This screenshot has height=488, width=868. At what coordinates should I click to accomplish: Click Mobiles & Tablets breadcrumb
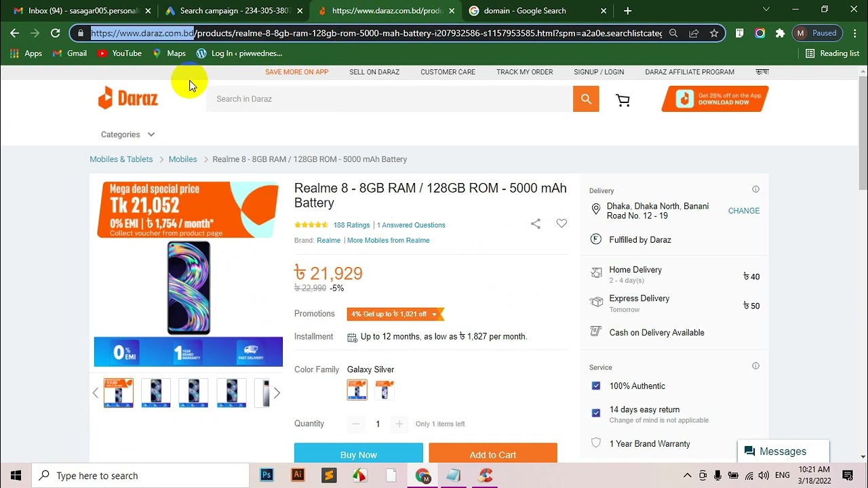click(121, 159)
